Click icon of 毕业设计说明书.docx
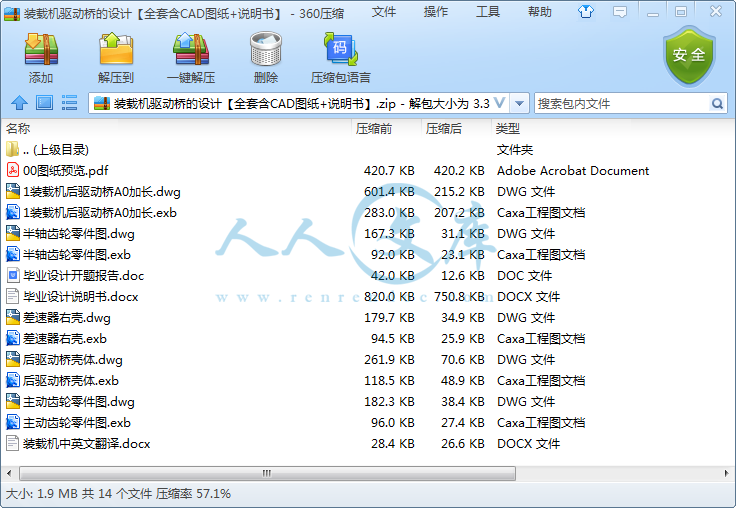Image resolution: width=736 pixels, height=508 pixels. point(13,297)
